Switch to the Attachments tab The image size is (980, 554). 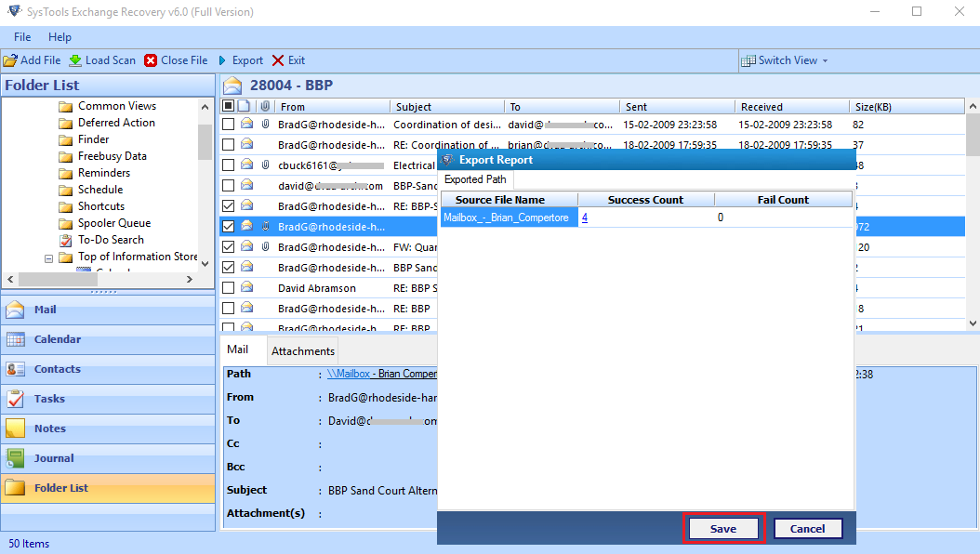coord(303,351)
